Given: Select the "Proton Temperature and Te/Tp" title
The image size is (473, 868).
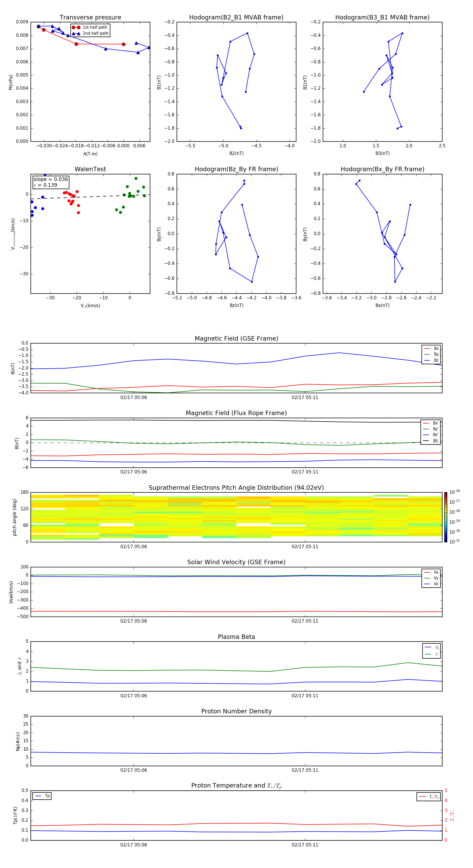Looking at the screenshot, I should click(236, 786).
